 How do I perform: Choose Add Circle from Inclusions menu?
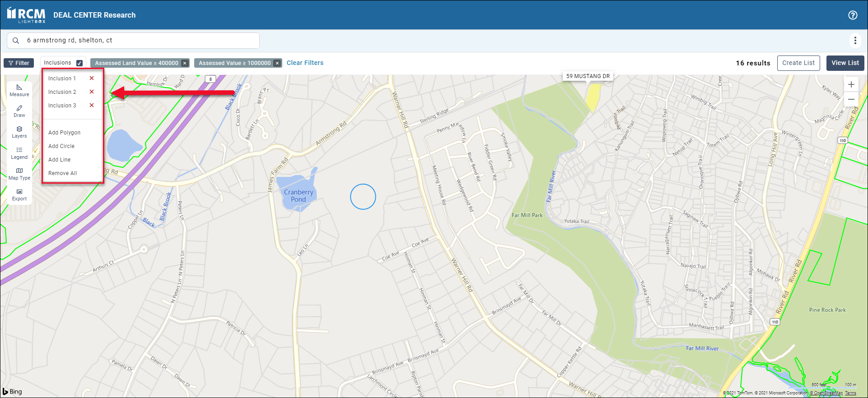61,146
